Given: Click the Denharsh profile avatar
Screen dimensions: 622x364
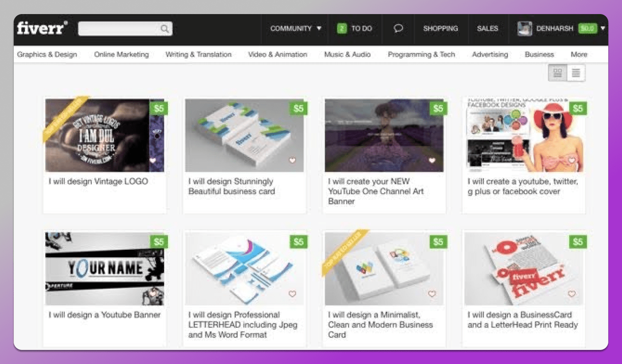Looking at the screenshot, I should click(x=525, y=29).
